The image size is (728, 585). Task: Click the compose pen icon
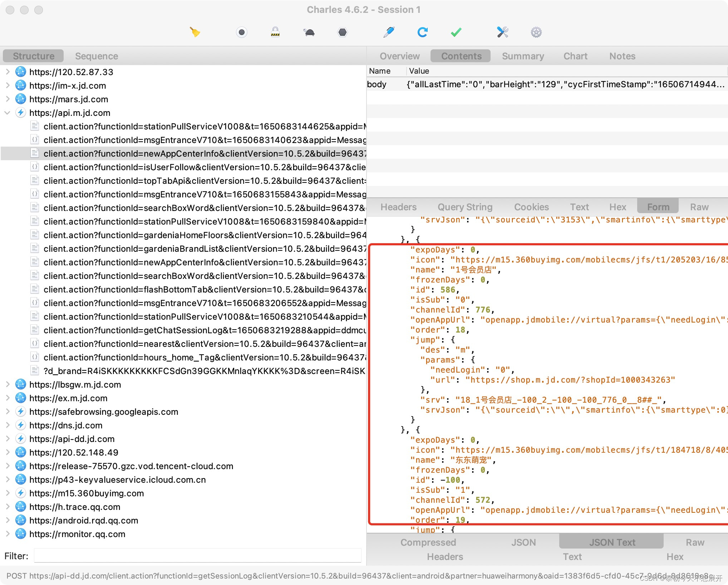389,32
